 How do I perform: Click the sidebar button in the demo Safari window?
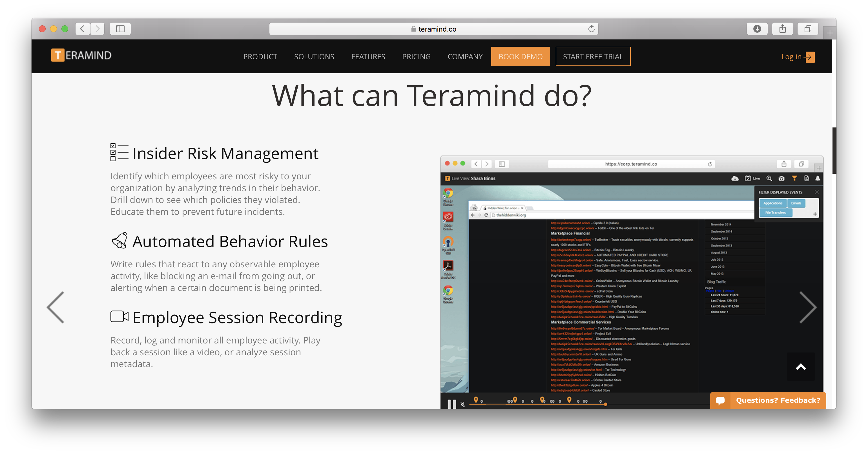click(502, 164)
